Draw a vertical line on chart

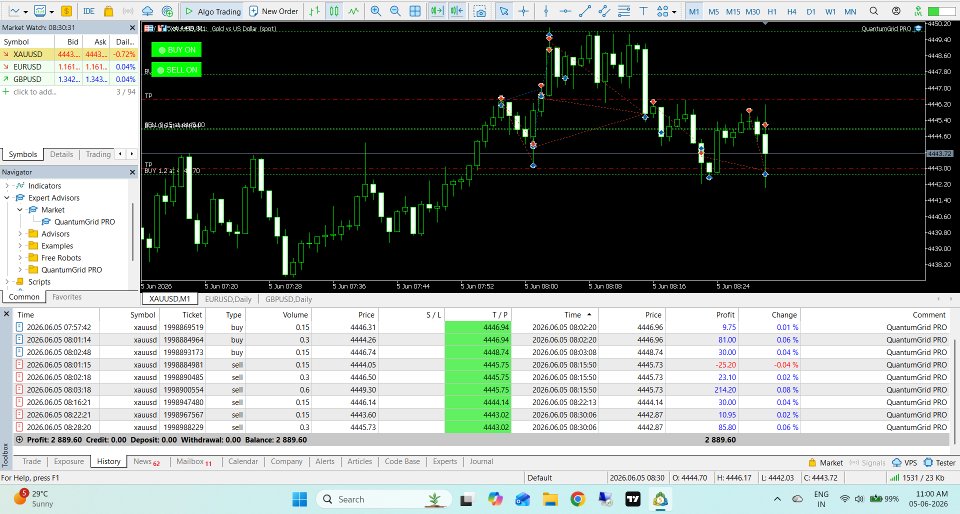pyautogui.click(x=546, y=11)
